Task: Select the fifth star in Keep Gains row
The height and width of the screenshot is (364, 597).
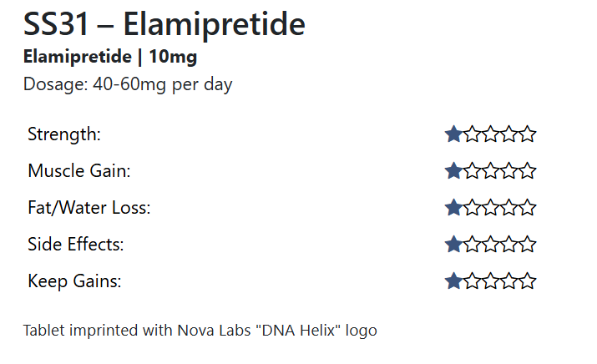Action: point(528,281)
